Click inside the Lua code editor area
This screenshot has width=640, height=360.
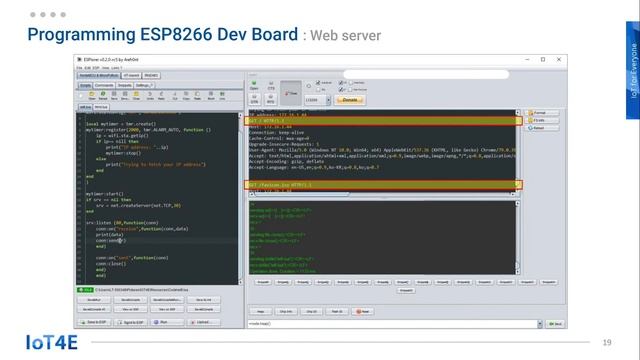157,199
